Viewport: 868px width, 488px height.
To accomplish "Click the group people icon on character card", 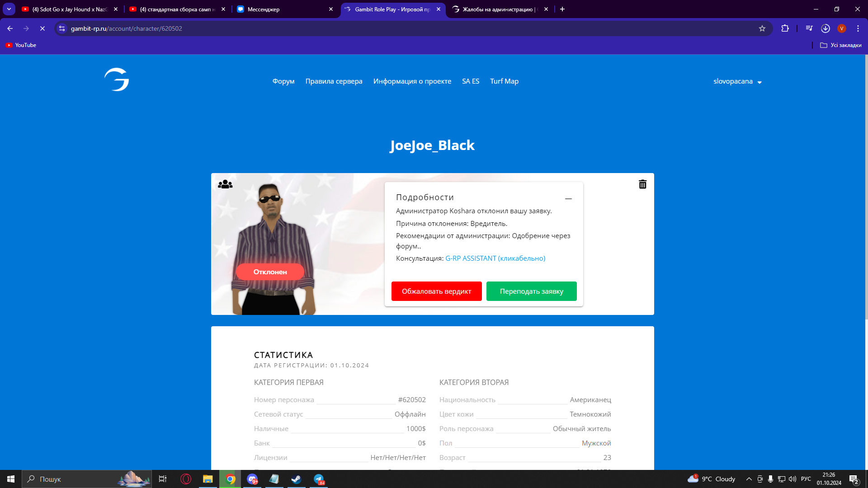I will pyautogui.click(x=225, y=184).
